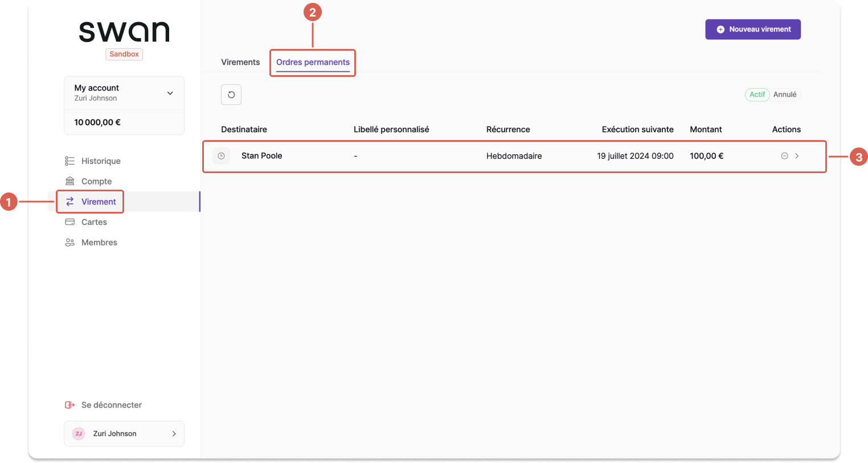The image size is (868, 463).
Task: Click the Virement arrows icon
Action: point(70,202)
